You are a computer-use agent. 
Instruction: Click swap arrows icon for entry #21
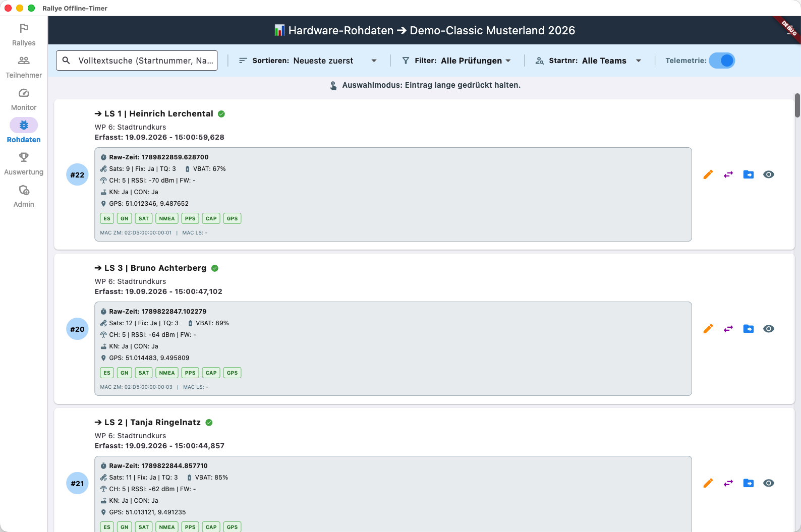[728, 483]
